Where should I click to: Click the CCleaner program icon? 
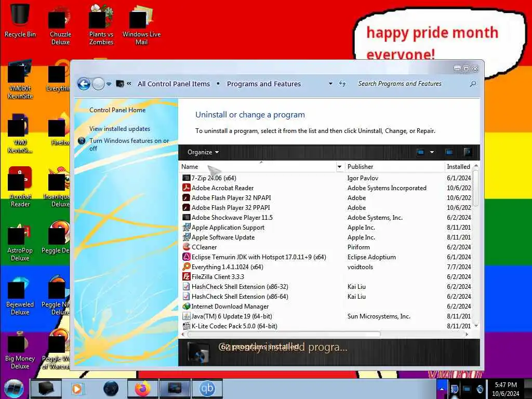click(x=187, y=247)
